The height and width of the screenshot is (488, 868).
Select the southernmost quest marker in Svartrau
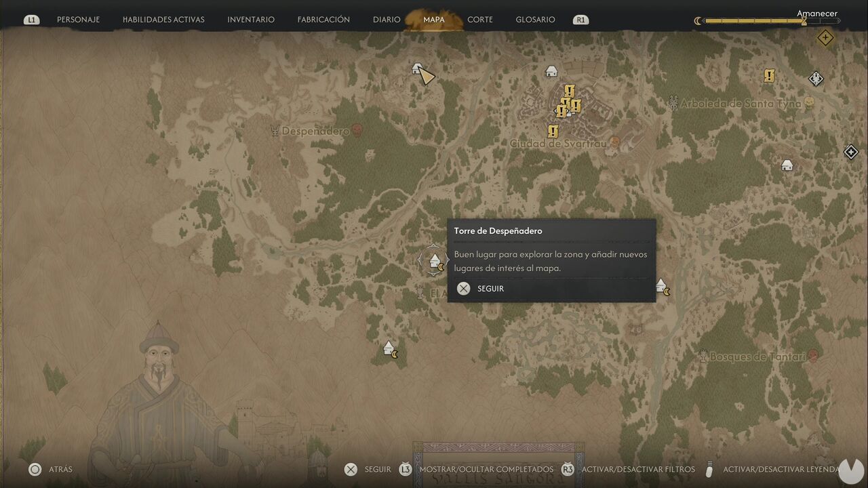(x=553, y=131)
